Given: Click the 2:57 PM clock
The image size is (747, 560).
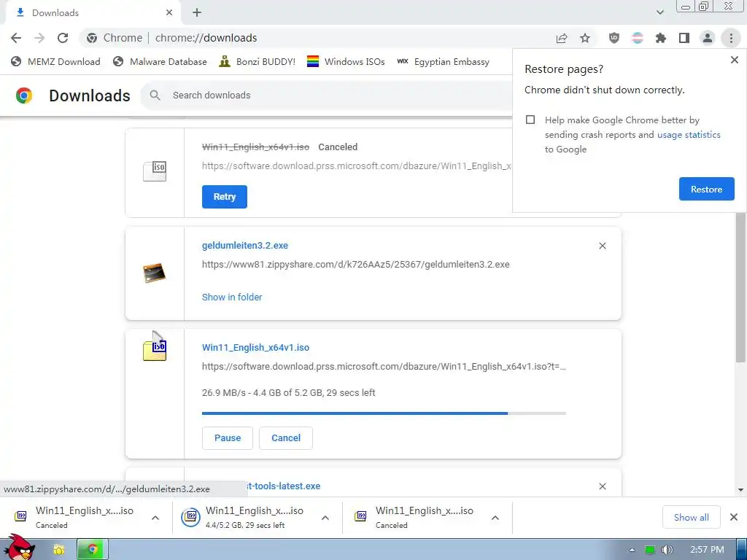Looking at the screenshot, I should tap(707, 550).
